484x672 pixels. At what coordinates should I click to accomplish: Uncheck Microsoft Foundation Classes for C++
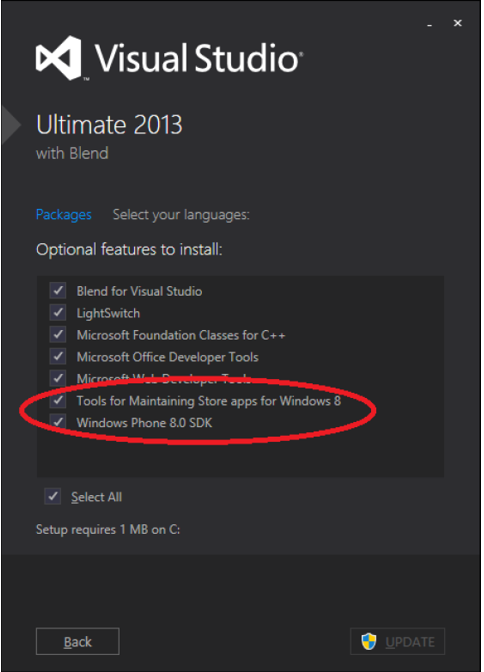tap(57, 335)
